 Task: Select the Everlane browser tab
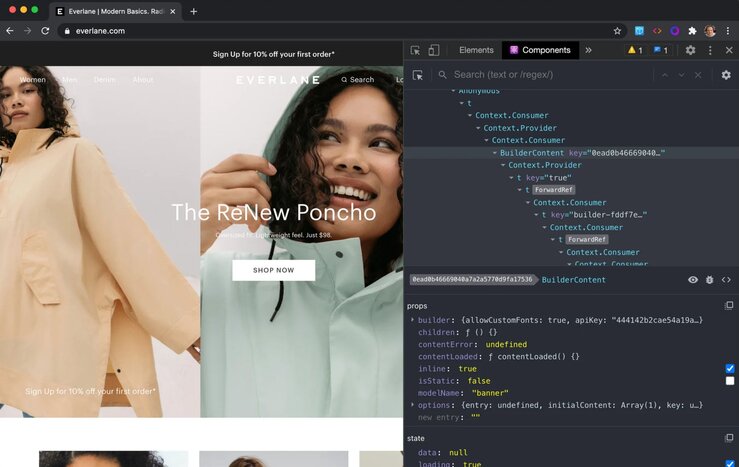(115, 11)
